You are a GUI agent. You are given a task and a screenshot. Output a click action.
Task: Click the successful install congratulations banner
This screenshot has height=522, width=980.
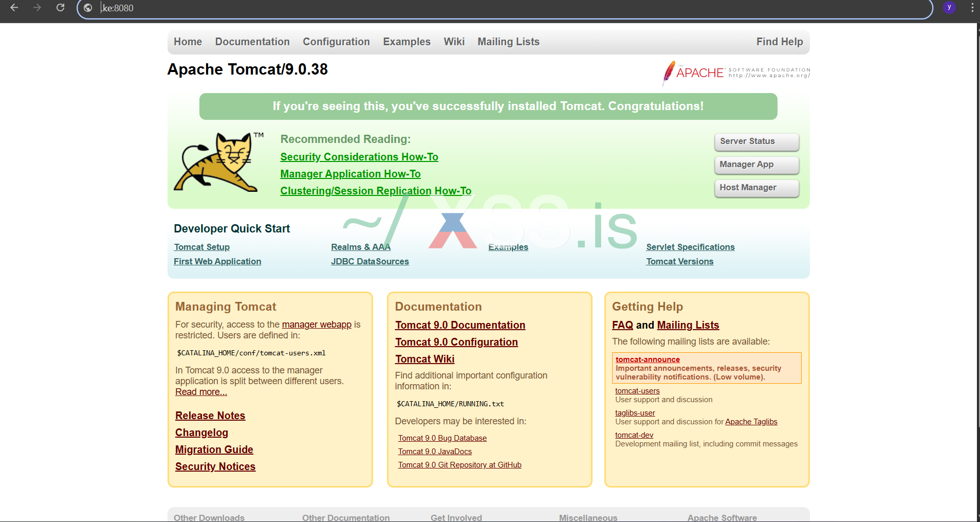pyautogui.click(x=488, y=106)
